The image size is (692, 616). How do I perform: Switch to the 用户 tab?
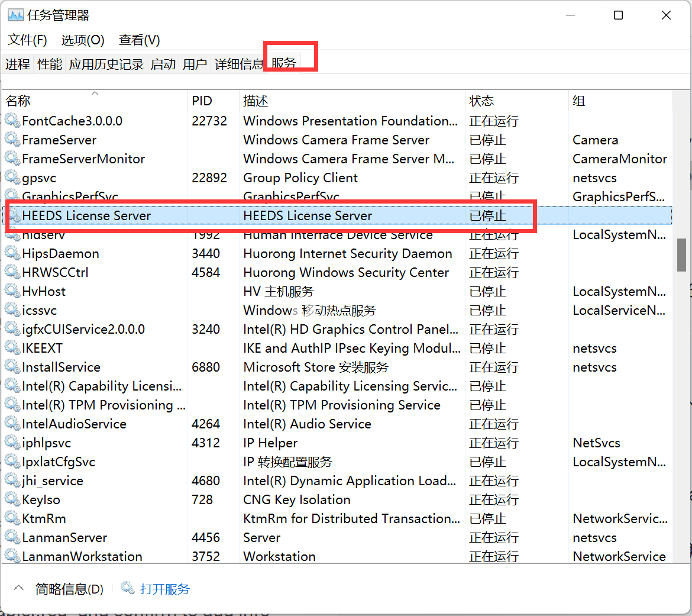pyautogui.click(x=195, y=64)
